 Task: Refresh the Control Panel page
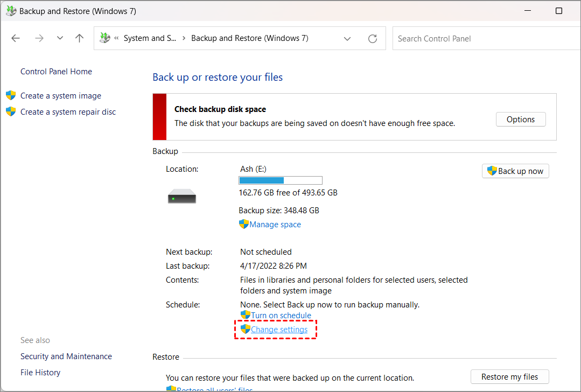point(373,39)
